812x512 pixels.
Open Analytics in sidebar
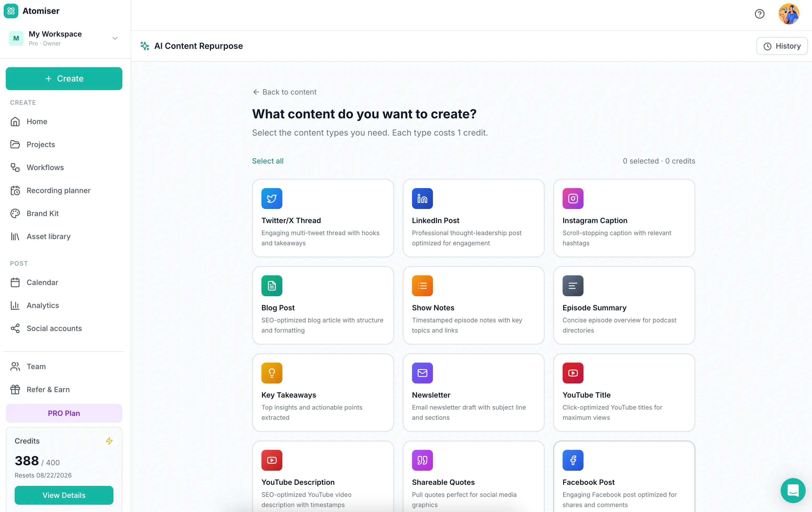pyautogui.click(x=64, y=306)
